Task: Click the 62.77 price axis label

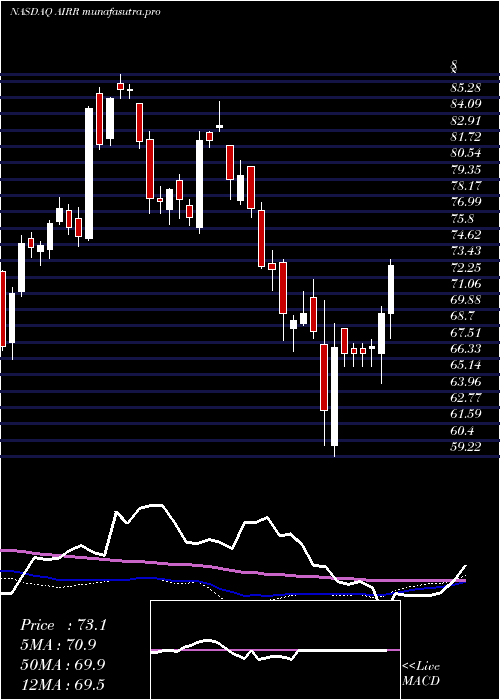Action: 466,399
